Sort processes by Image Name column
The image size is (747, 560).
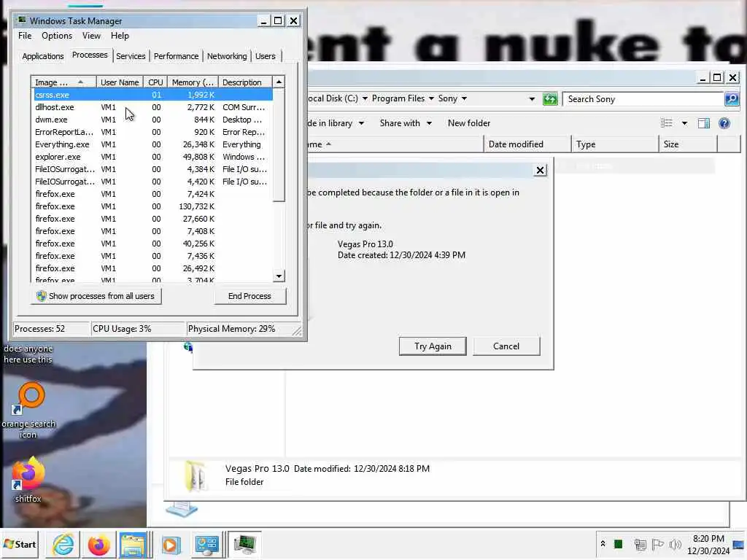pos(64,82)
